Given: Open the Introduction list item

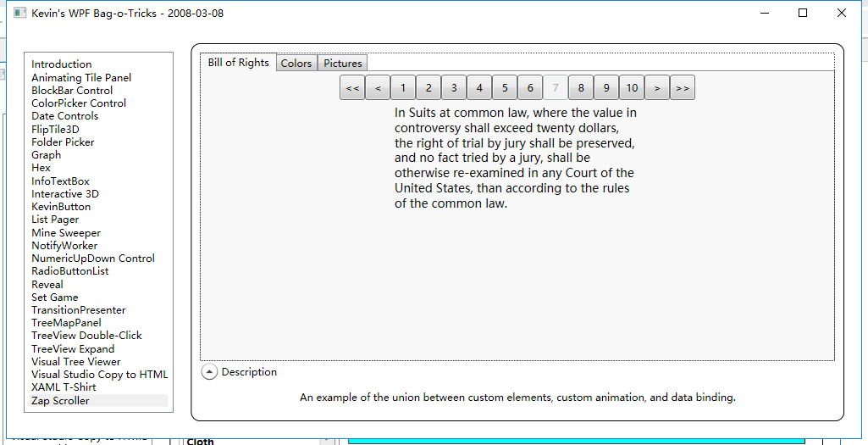Looking at the screenshot, I should coord(62,64).
